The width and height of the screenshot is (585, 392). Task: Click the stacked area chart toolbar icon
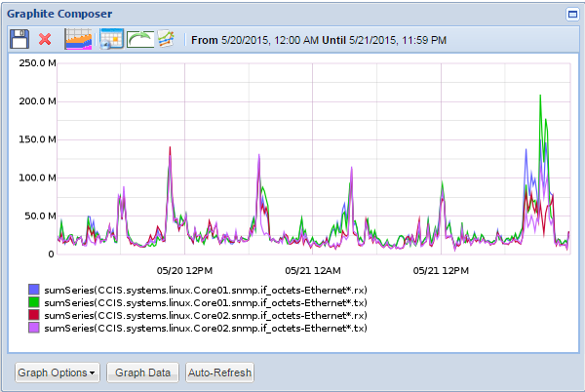[x=78, y=39]
